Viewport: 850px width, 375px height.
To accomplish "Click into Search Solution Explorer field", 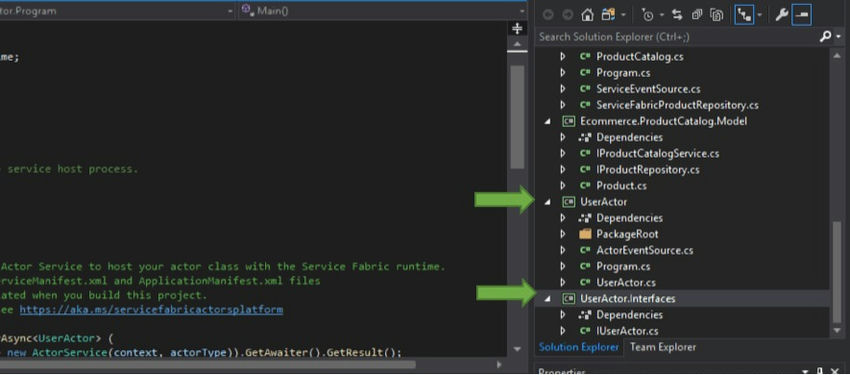I will coord(677,37).
